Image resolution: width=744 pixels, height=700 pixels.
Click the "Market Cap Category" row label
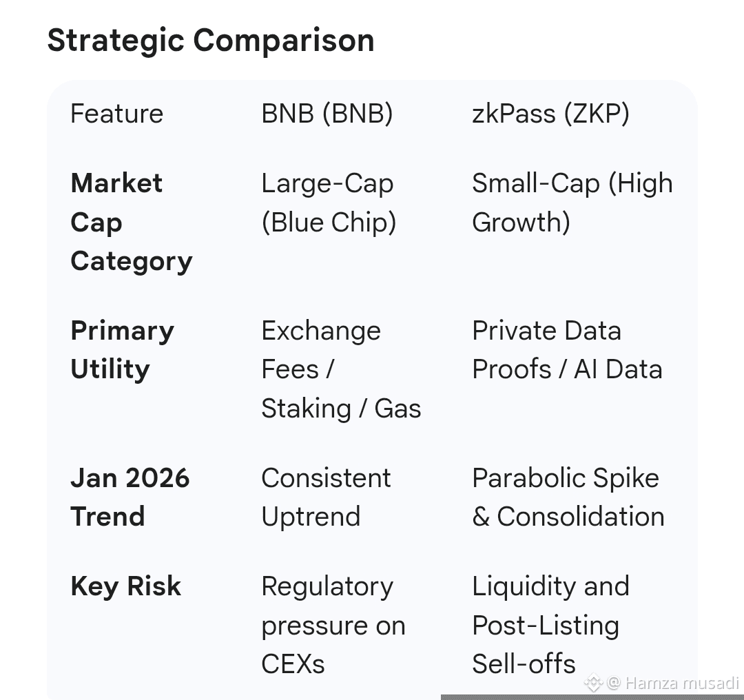pyautogui.click(x=131, y=222)
